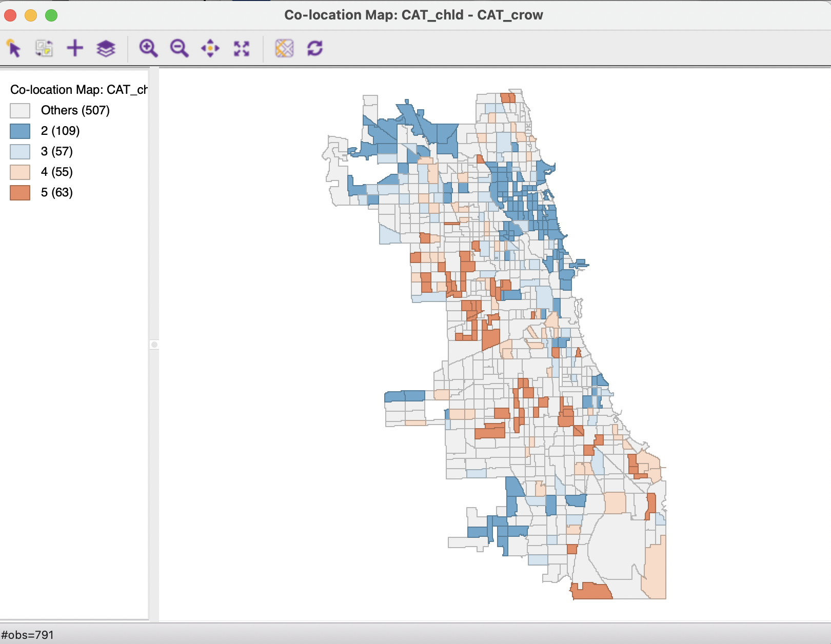The image size is (831, 644).
Task: Click the legend title 'Co-location Map: CAT_ch'
Action: point(79,90)
